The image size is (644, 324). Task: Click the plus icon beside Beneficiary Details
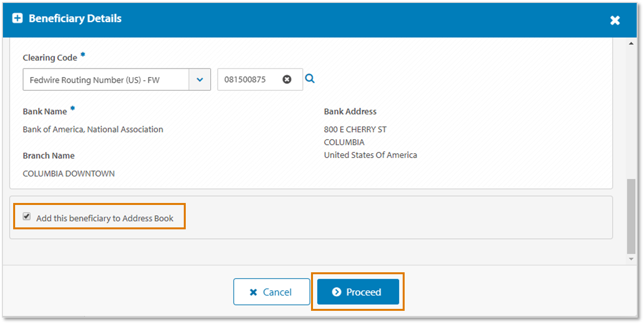[17, 19]
